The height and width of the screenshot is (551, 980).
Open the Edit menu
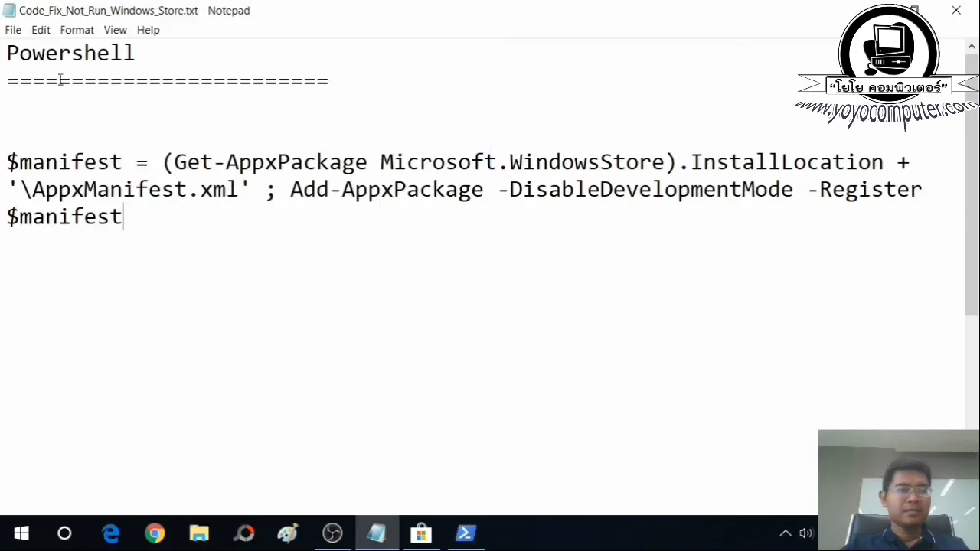tap(41, 29)
